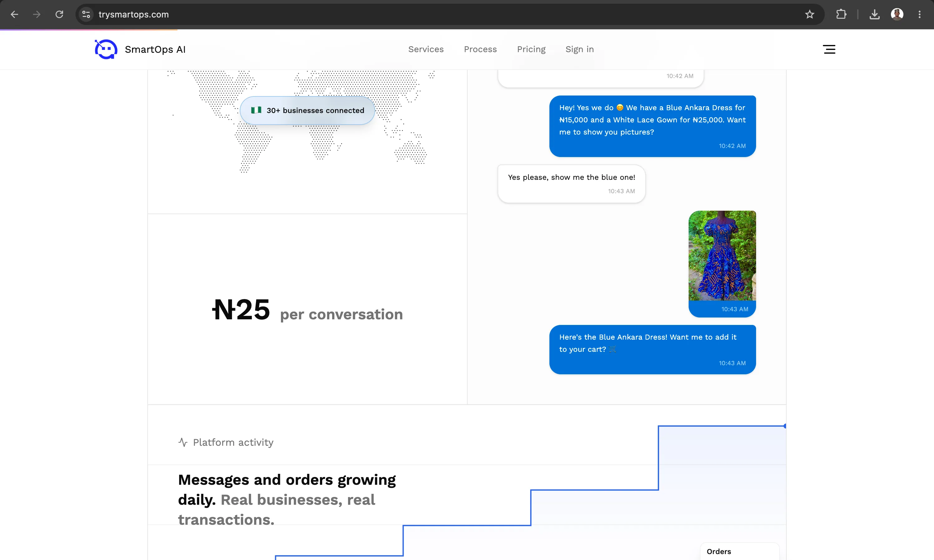The height and width of the screenshot is (560, 934).
Task: Click the Nigerian flag icon in badge
Action: click(256, 110)
